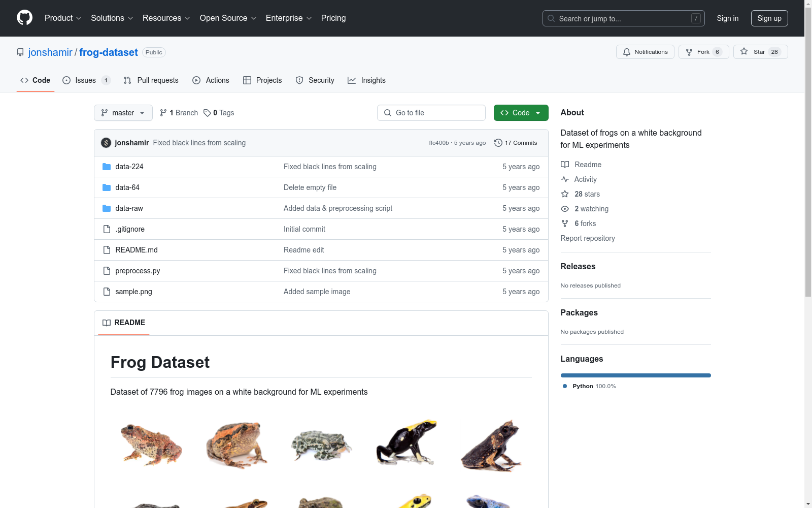This screenshot has width=812, height=508.
Task: Open 'Added data & preprocessing script' commit
Action: coord(338,208)
